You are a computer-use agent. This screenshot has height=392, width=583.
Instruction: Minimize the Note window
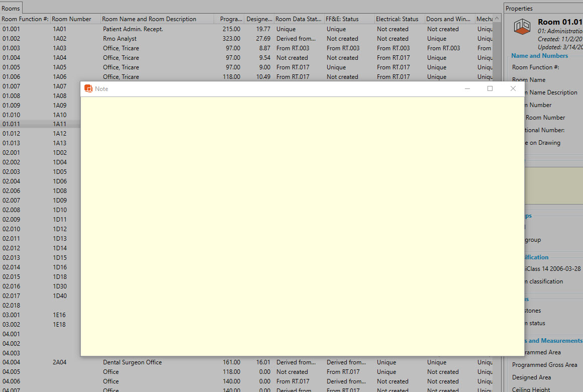point(467,89)
